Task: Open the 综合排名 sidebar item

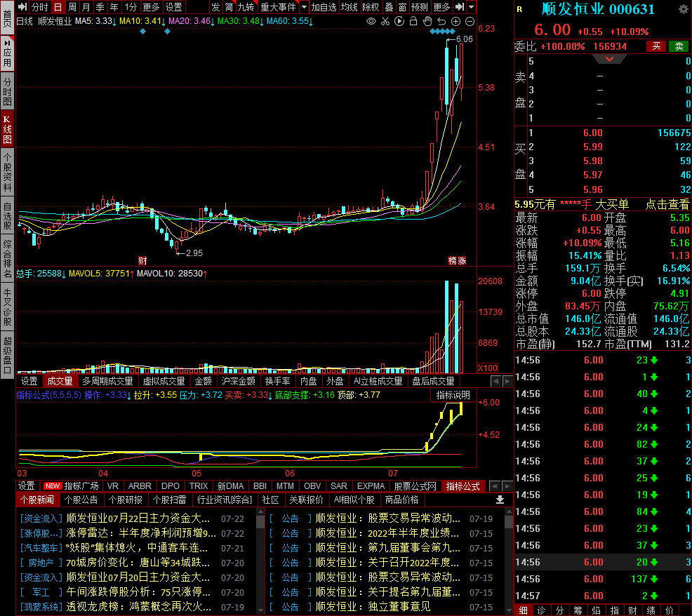Action: (7, 259)
